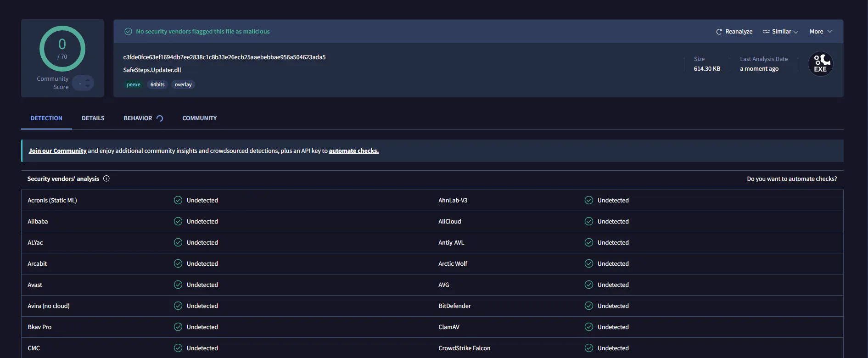Click the Bkav Pro undetected check icon
The image size is (868, 358).
178,327
